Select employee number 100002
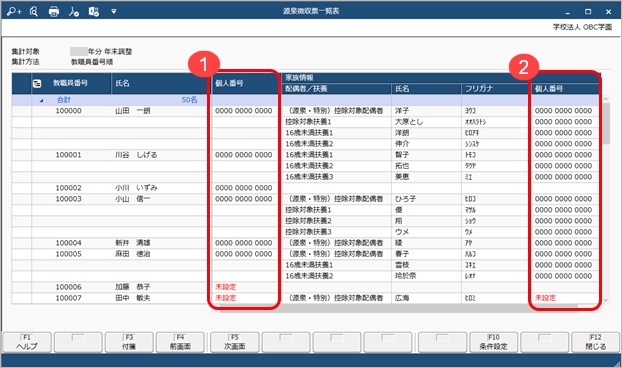This screenshot has width=622, height=368. [x=68, y=188]
